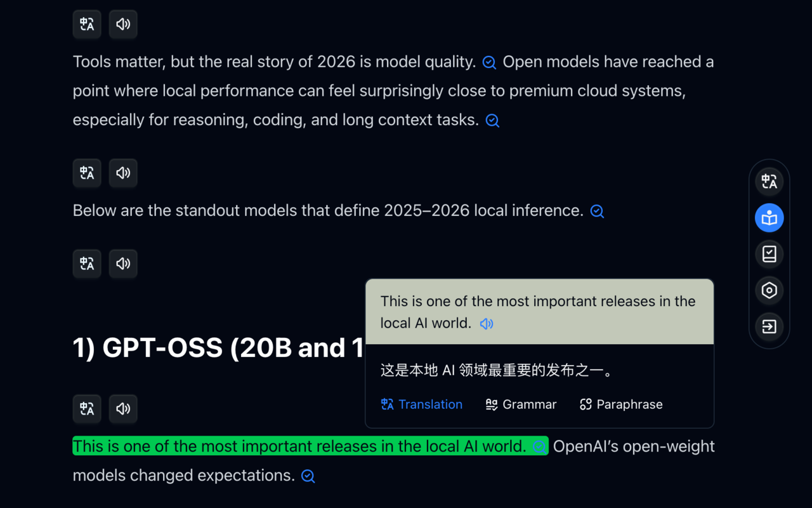This screenshot has height=508, width=812.
Task: Click translate icon above the GPT-OSS heading
Action: 87,264
